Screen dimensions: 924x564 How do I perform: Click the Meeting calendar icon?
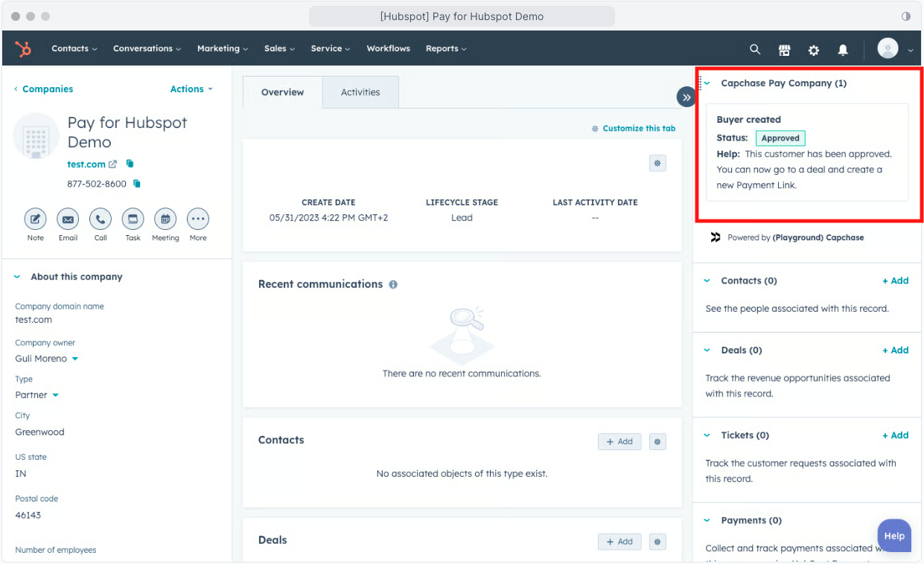[165, 219]
